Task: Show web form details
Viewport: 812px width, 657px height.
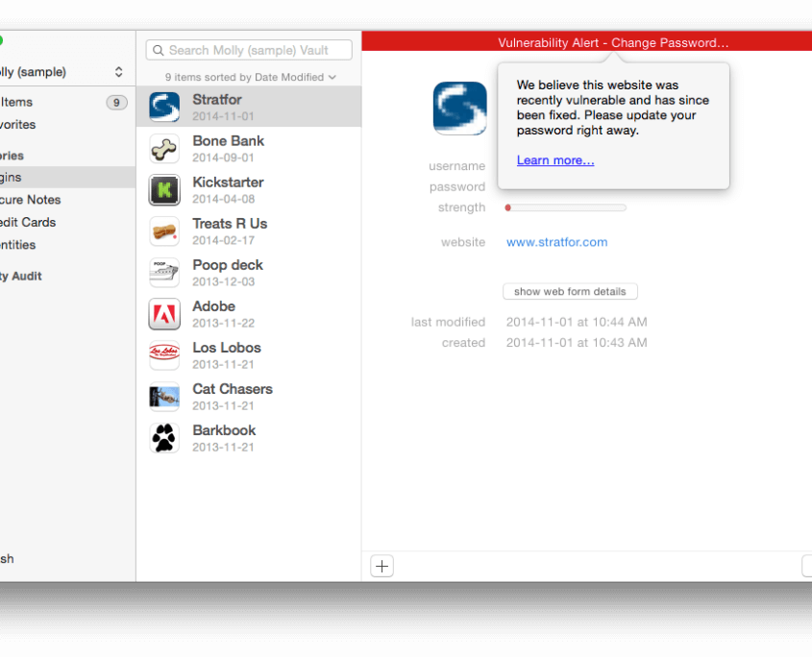Action: (570, 291)
